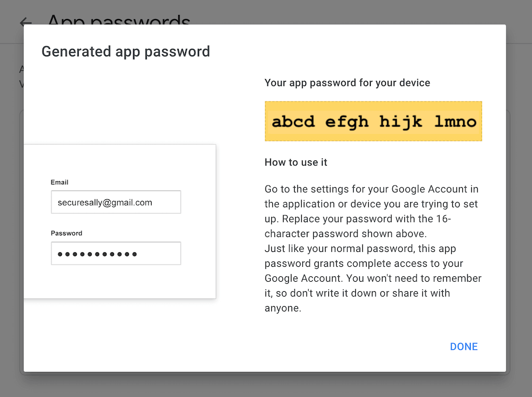Image resolution: width=532 pixels, height=397 pixels.
Task: Click the email field showing securesally@gmail.com
Action: [116, 202]
